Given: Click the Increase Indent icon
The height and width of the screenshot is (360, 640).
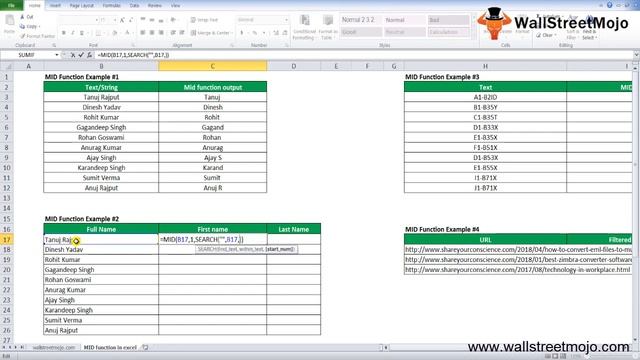Looking at the screenshot, I should point(182,33).
